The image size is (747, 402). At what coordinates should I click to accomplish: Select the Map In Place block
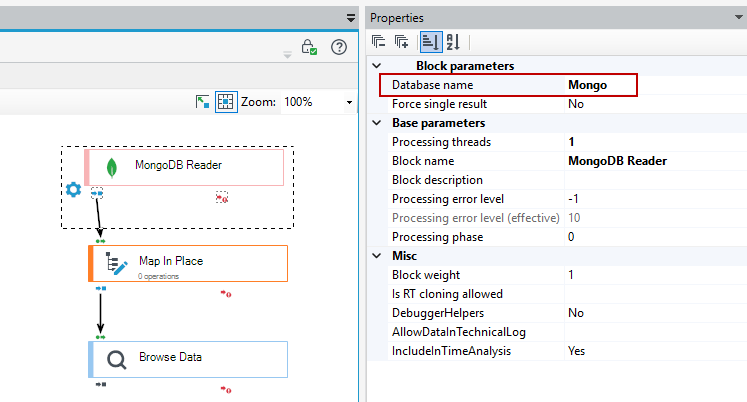(x=188, y=263)
